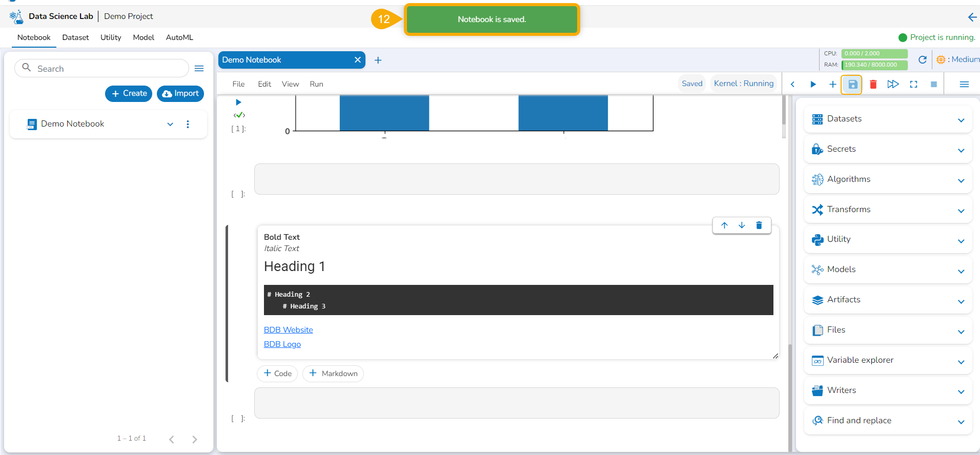Expand the Find and replace panel
The height and width of the screenshot is (455, 980).
961,422
